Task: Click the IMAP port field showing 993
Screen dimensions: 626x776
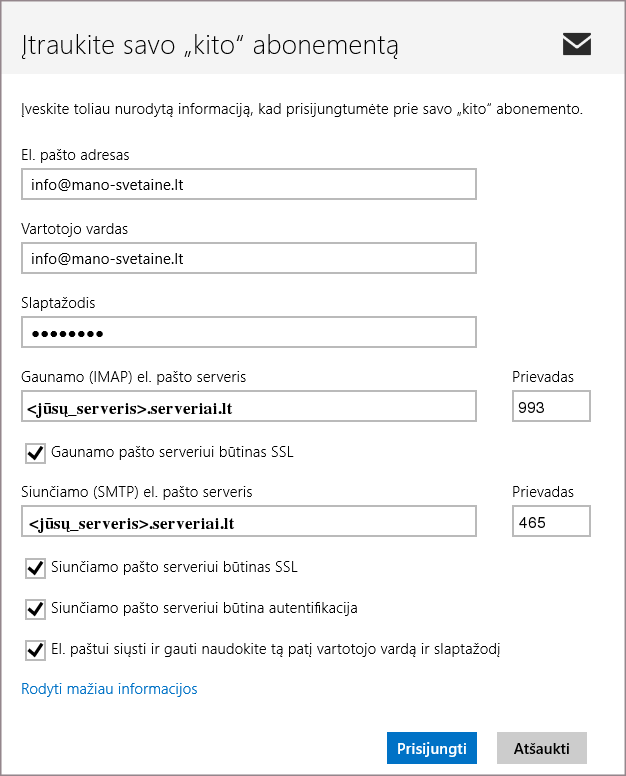Action: 550,407
